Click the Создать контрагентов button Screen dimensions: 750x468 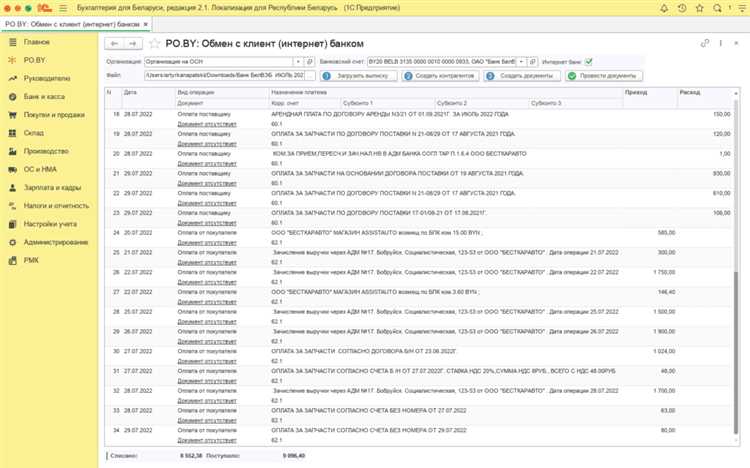439,75
